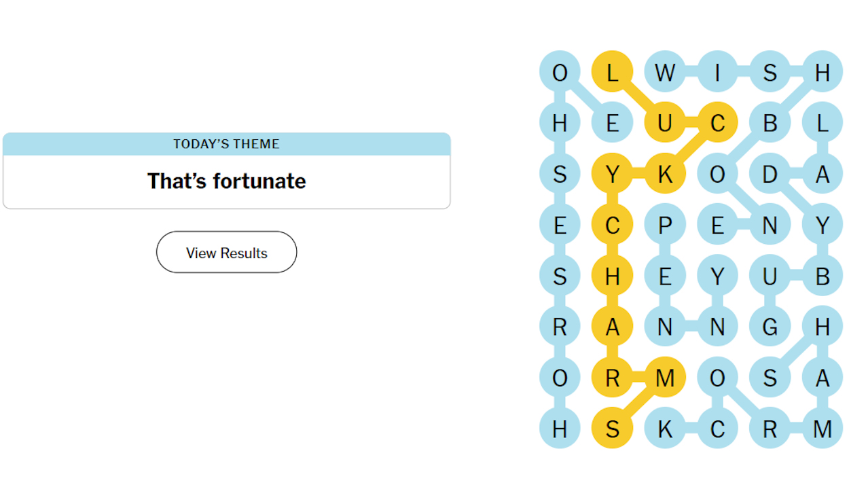The image size is (849, 504).
Task: Select the blue letter I tile
Action: click(717, 72)
